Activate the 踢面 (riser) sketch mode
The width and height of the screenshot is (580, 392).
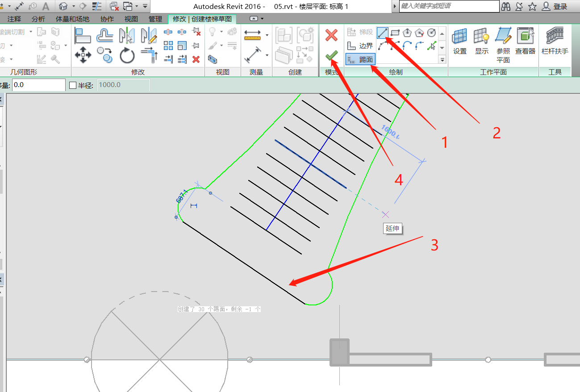coord(361,59)
